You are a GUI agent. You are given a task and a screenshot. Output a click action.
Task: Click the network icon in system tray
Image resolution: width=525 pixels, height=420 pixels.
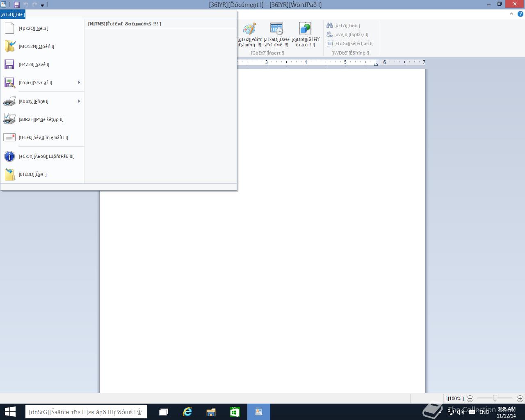coord(451,412)
